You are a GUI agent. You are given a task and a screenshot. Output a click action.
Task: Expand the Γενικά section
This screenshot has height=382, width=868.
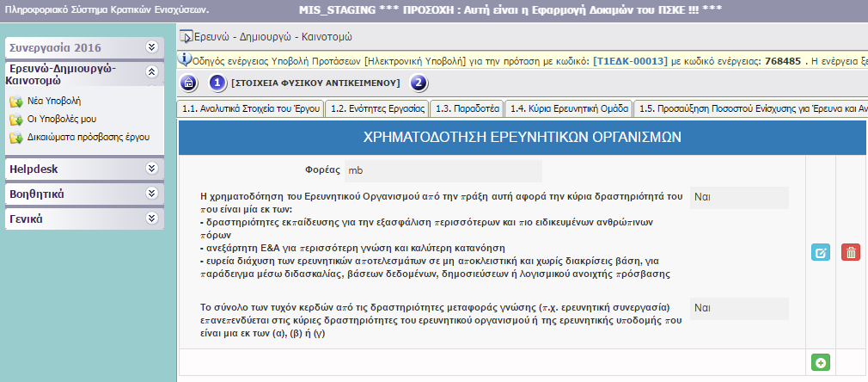click(151, 218)
